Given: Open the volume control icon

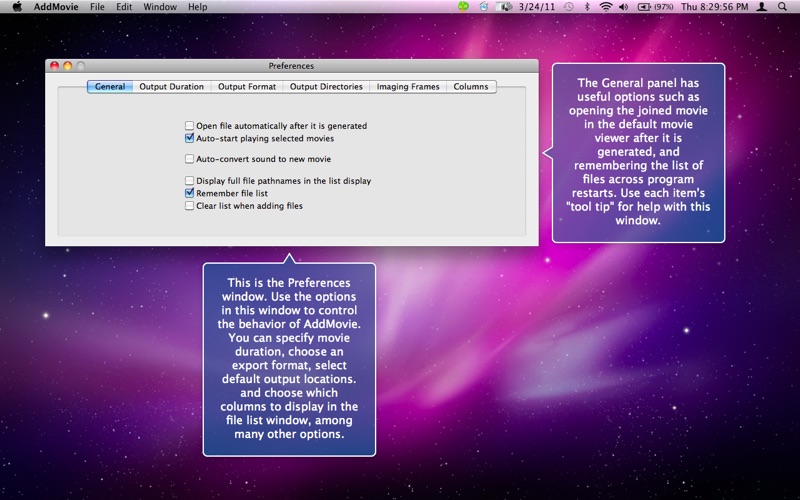Looking at the screenshot, I should tap(623, 7).
